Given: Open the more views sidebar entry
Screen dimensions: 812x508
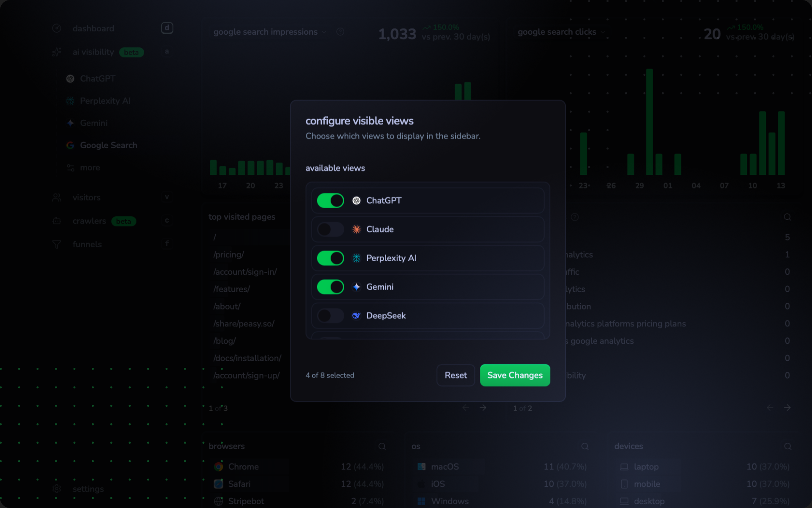Looking at the screenshot, I should [90, 168].
